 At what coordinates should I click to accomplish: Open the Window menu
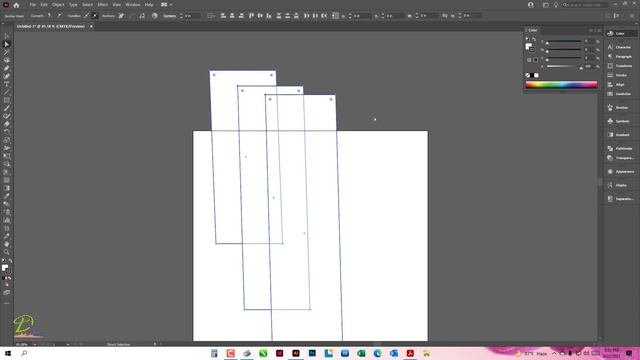133,4
